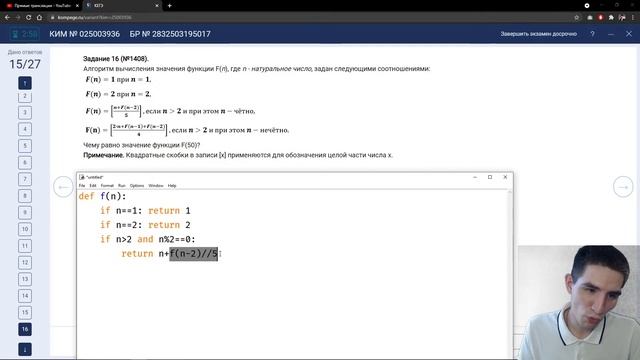Click the Задание 16 (№1408) heading
640x360 pixels.
click(x=116, y=59)
